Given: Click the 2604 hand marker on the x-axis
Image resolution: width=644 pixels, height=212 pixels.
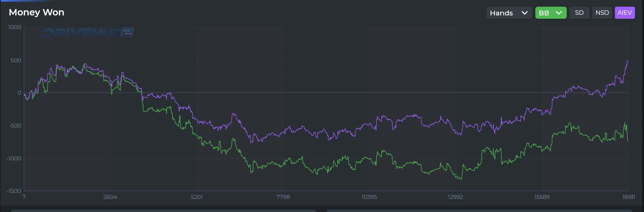Looking at the screenshot, I should point(110,197).
